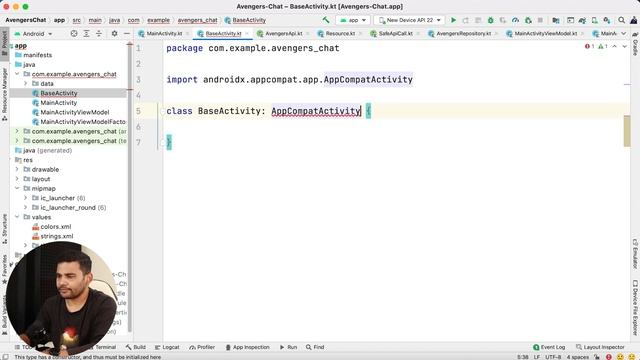Open the app run configuration dropdown
The width and height of the screenshot is (640, 360).
pyautogui.click(x=353, y=20)
